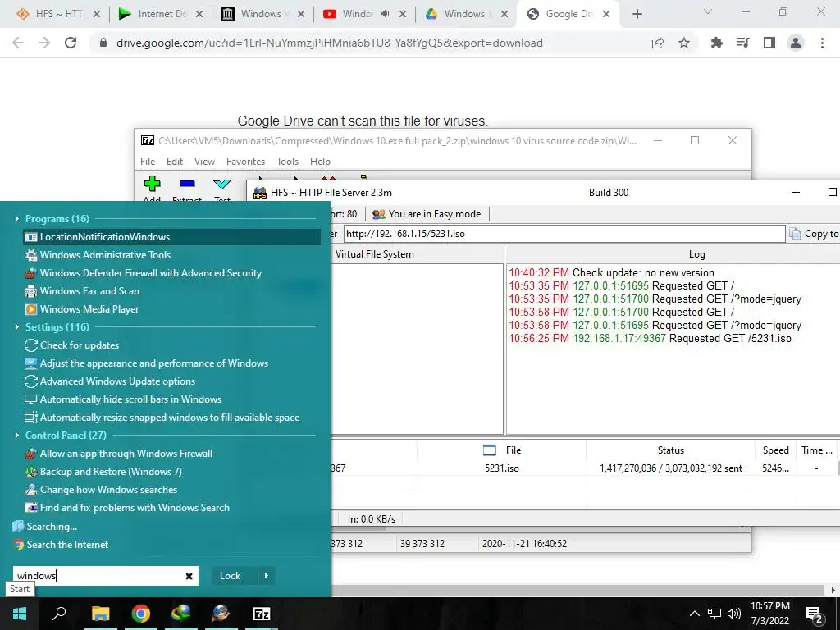This screenshot has width=840, height=630.
Task: Open the 7-Zip File menu
Action: pos(148,162)
